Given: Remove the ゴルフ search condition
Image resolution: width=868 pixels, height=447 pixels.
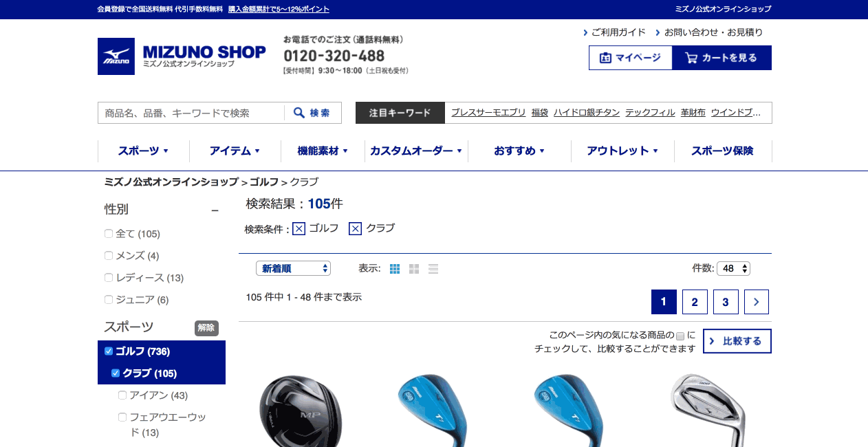Looking at the screenshot, I should pyautogui.click(x=299, y=228).
